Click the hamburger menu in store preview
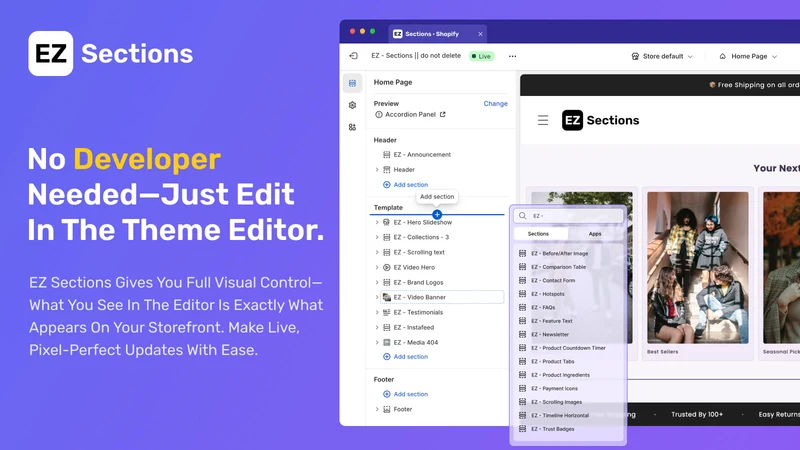 pos(543,120)
